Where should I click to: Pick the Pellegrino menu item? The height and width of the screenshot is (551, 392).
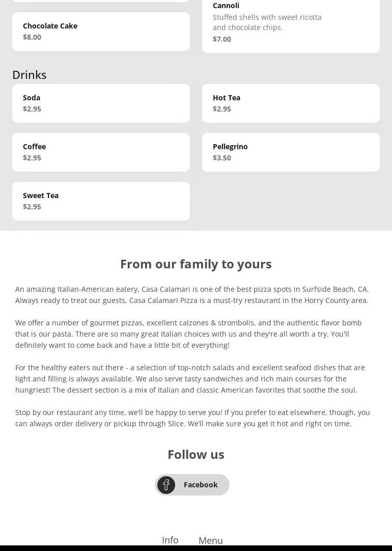[x=291, y=152]
